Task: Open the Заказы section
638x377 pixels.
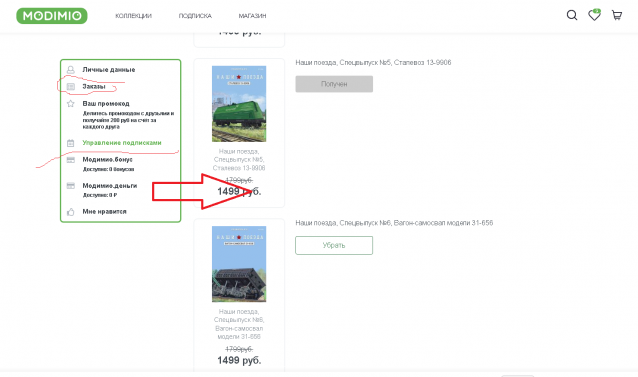Action: [x=94, y=87]
